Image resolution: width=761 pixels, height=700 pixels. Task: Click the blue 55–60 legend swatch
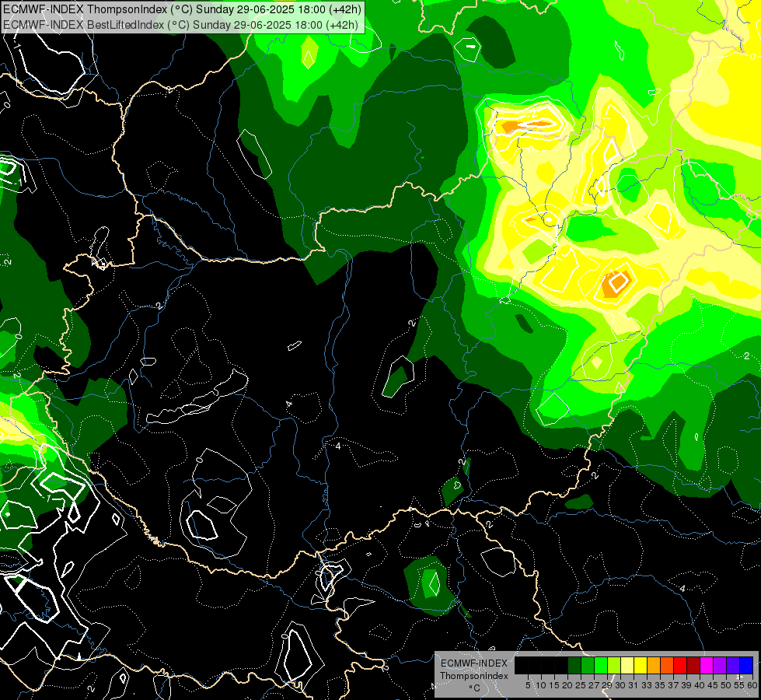click(746, 665)
